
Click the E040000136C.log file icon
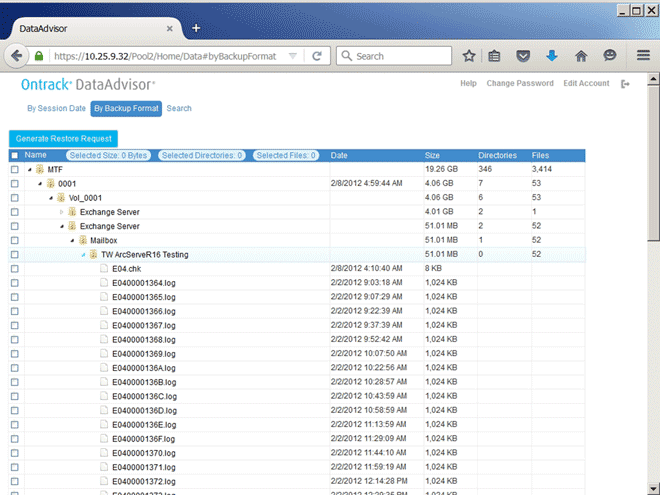pyautogui.click(x=104, y=396)
